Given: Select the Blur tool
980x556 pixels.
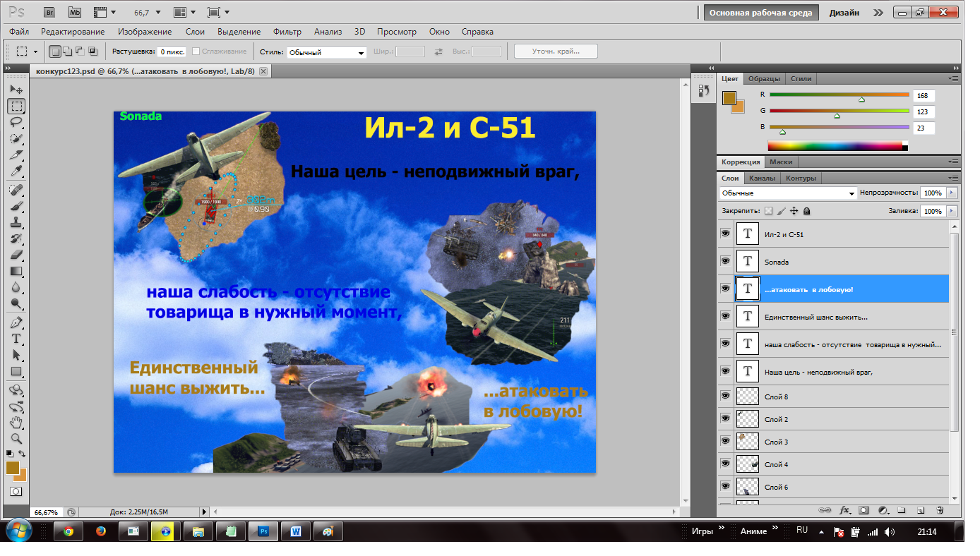Looking at the screenshot, I should click(16, 288).
